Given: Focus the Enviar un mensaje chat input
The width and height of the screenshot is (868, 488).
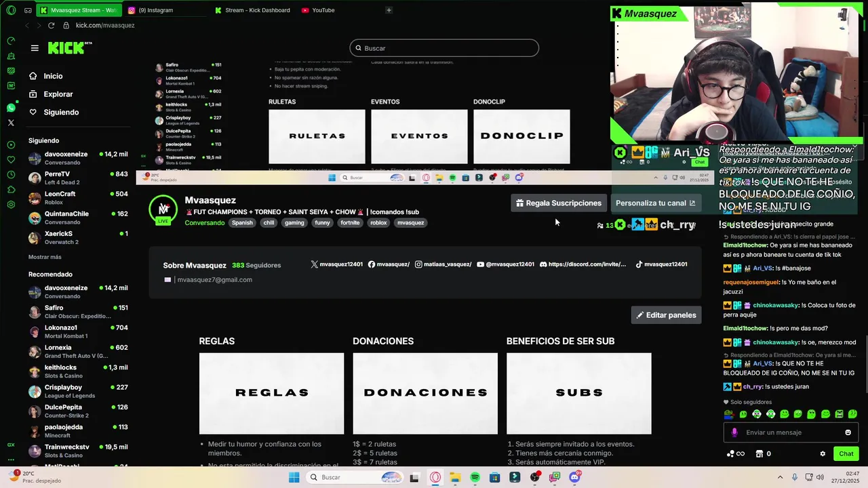Looking at the screenshot, I should (x=791, y=432).
